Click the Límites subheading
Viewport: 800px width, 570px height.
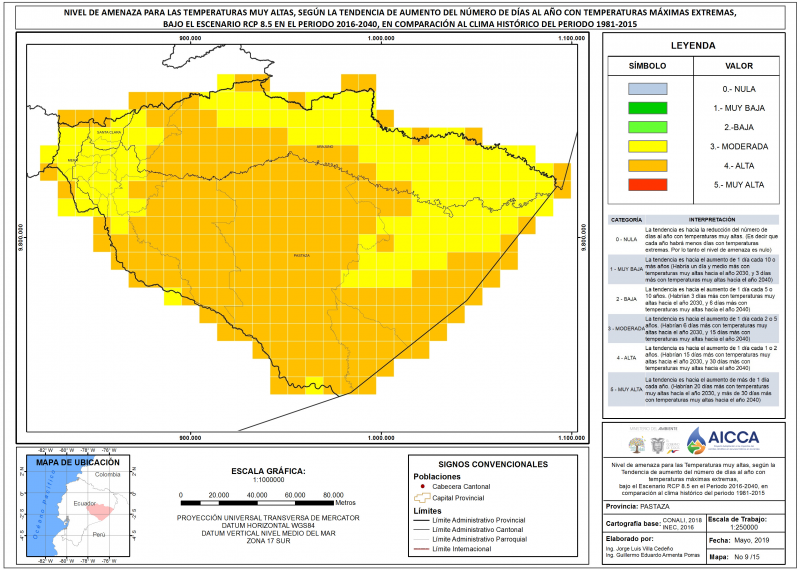tap(428, 511)
